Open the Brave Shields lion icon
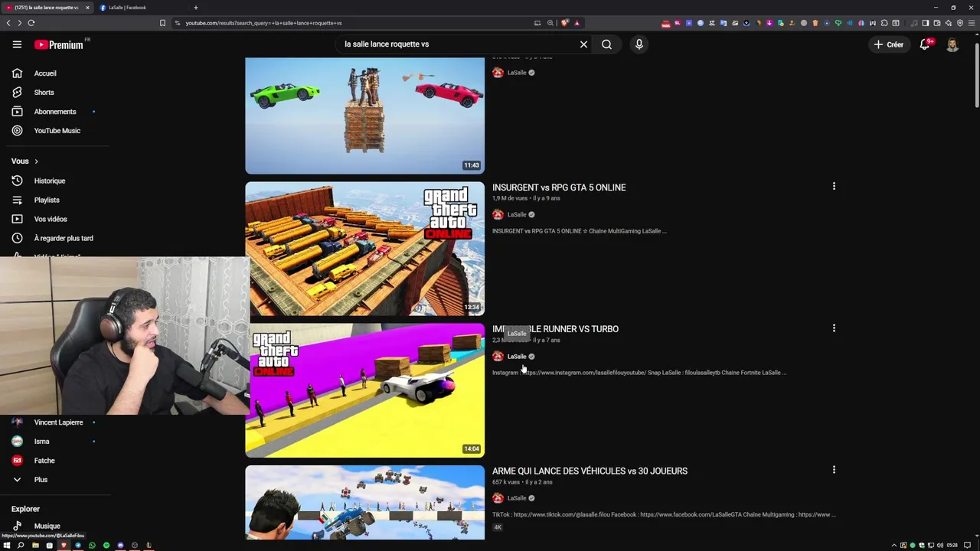Screen dimensions: 980x551 [x=565, y=23]
